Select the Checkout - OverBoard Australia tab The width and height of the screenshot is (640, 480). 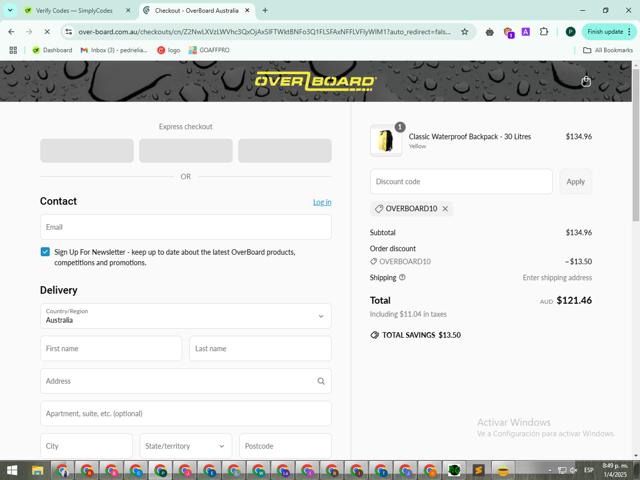pos(196,11)
